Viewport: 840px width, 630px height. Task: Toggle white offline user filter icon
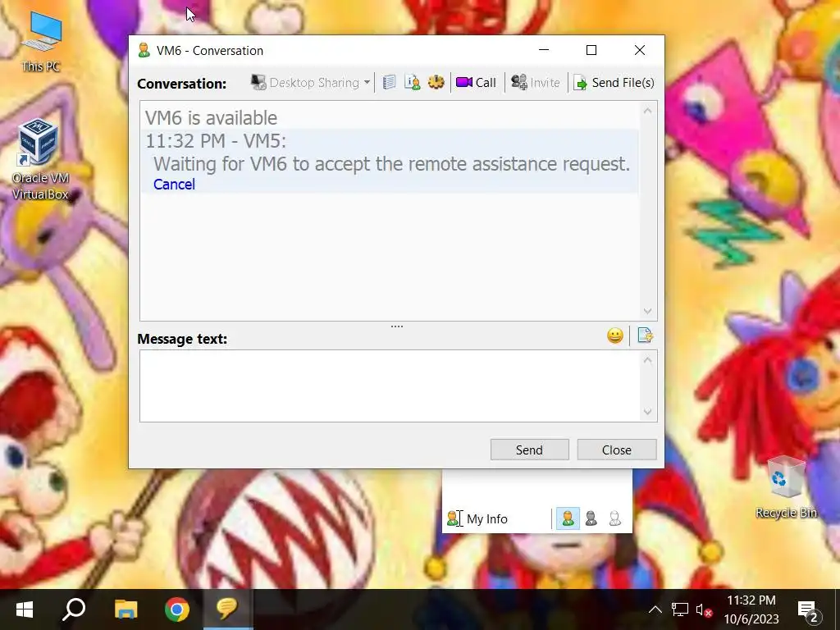tap(615, 518)
